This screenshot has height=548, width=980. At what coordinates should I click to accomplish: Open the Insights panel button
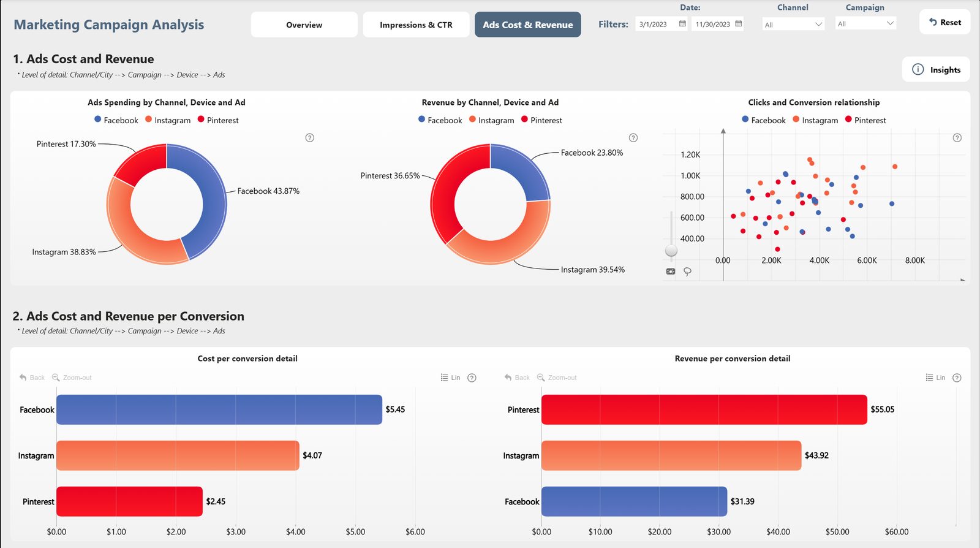tap(936, 69)
